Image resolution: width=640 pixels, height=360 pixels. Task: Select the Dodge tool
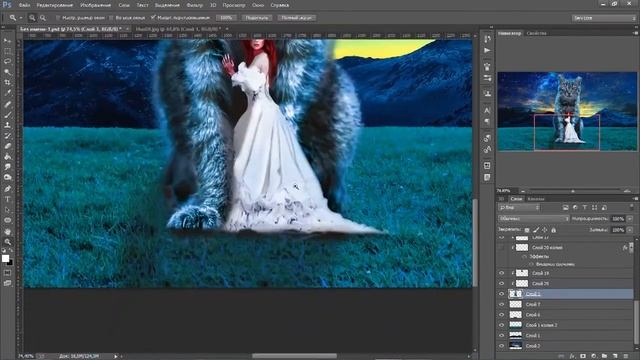(7, 178)
